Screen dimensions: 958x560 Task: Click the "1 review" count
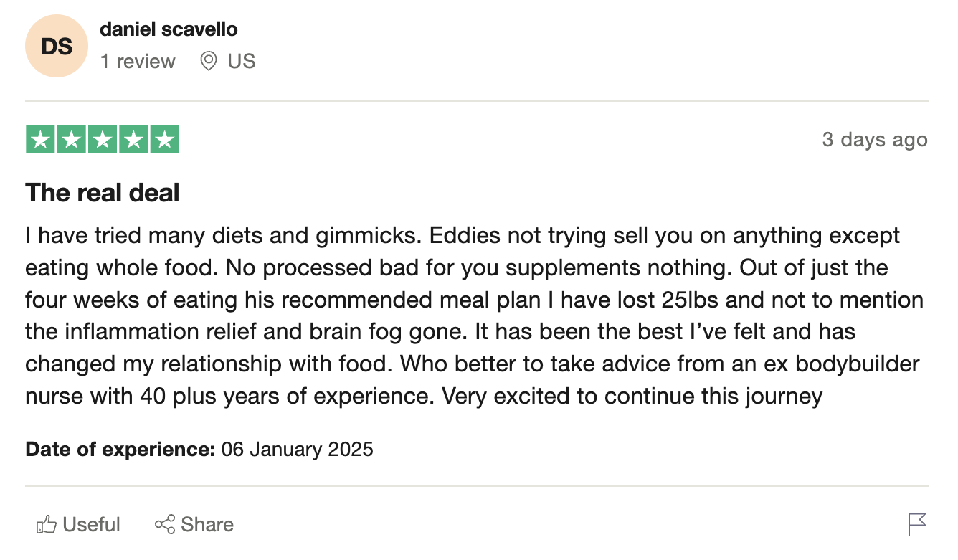point(138,62)
